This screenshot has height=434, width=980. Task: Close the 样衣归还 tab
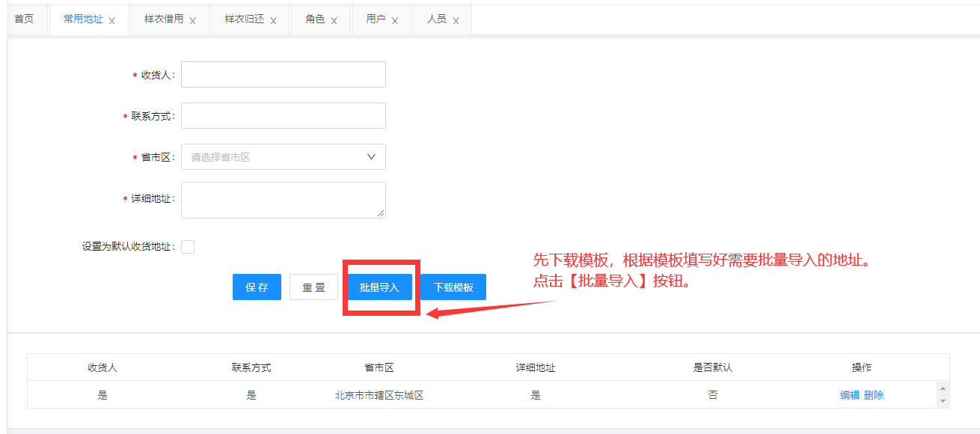click(x=273, y=21)
